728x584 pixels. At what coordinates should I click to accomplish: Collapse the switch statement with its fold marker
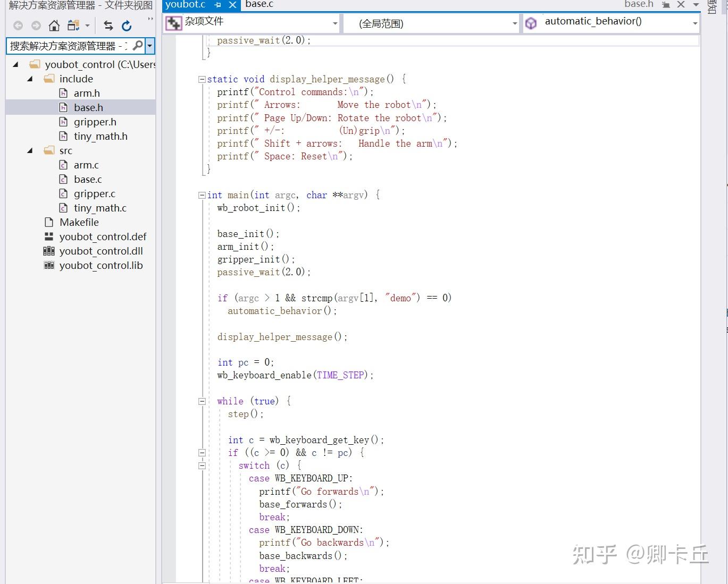[202, 465]
